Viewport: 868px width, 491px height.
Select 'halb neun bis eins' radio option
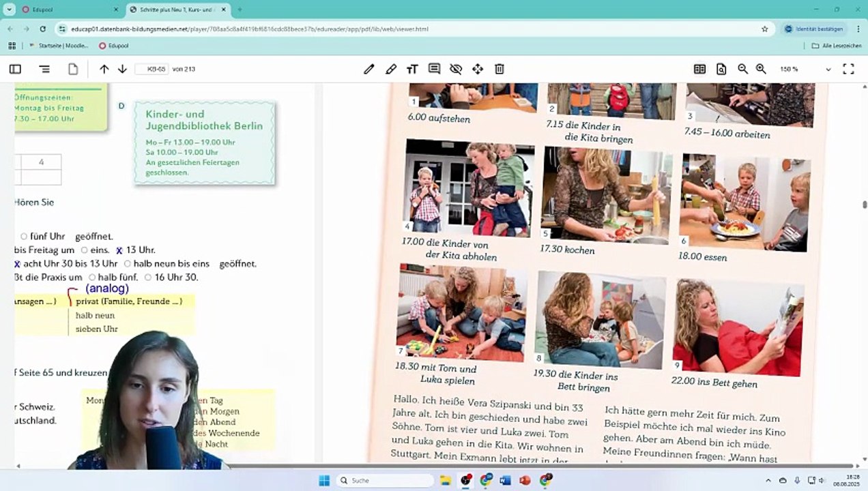(x=128, y=264)
